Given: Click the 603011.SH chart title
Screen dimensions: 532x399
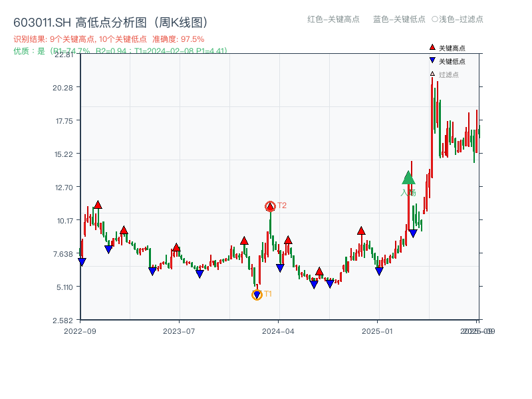Looking at the screenshot, I should (x=110, y=21).
